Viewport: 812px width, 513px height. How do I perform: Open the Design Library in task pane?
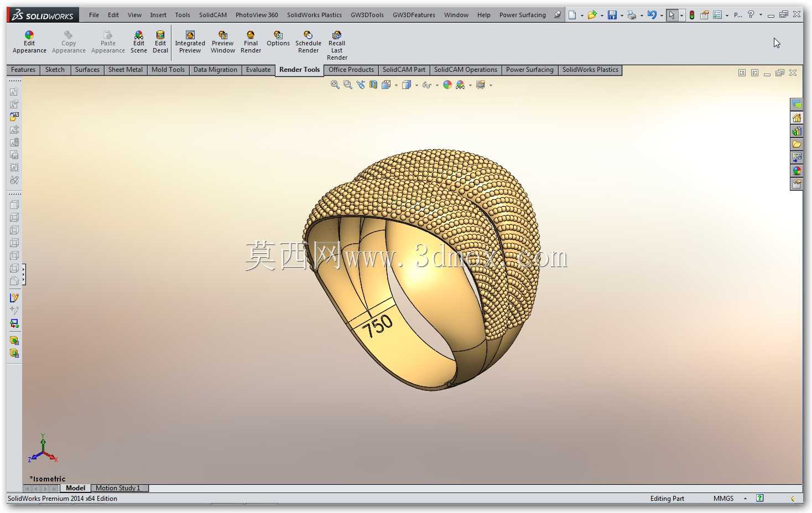point(797,131)
